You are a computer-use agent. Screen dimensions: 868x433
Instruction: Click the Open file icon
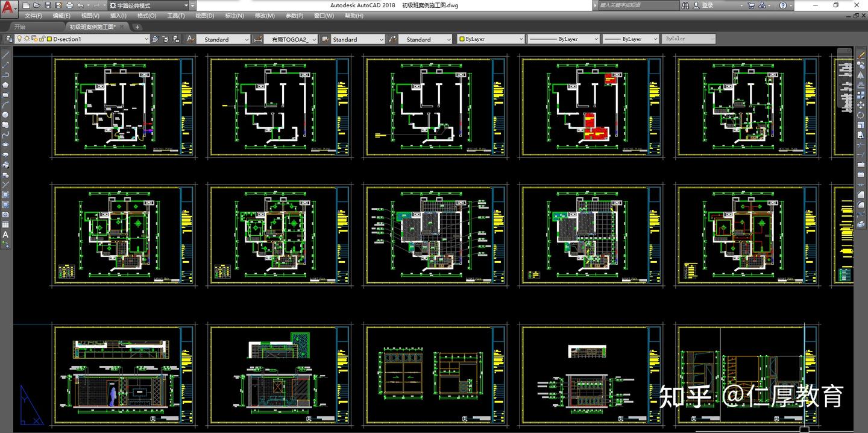[37, 5]
